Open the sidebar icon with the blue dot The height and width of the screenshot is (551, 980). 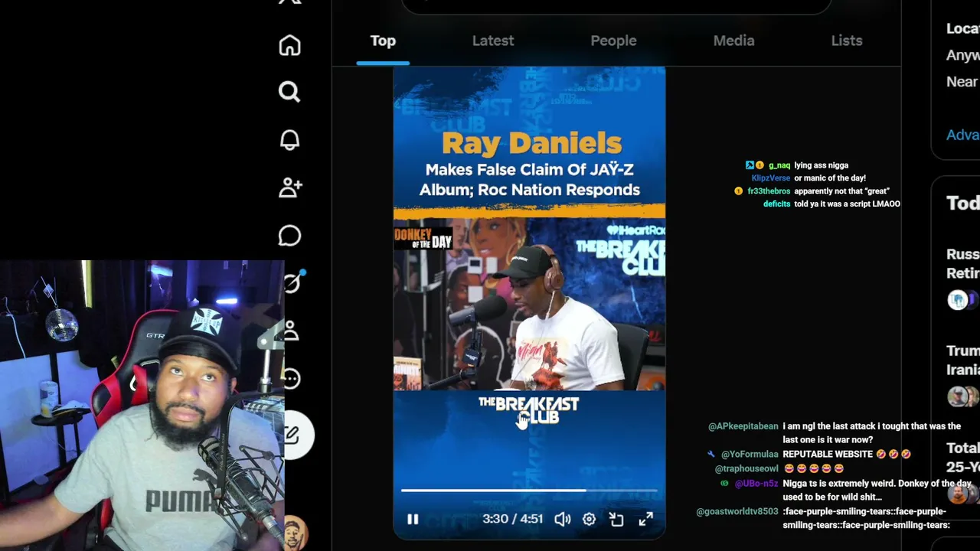click(293, 282)
